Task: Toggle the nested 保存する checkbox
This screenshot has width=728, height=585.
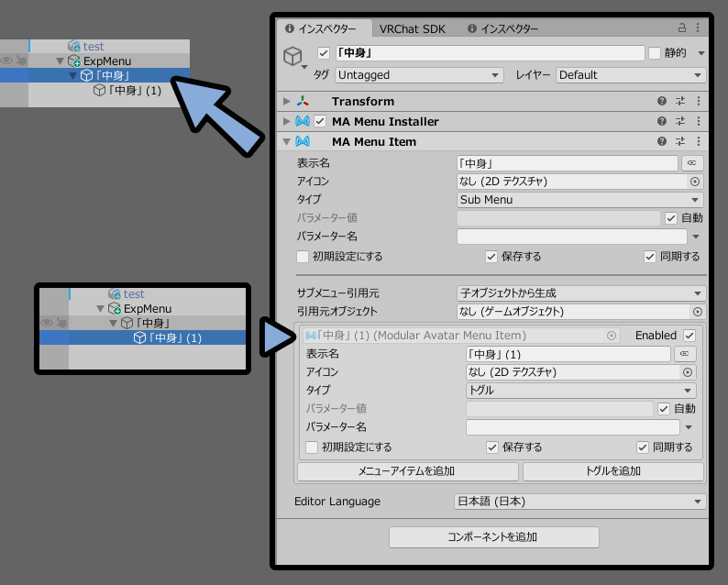Action: pos(492,447)
